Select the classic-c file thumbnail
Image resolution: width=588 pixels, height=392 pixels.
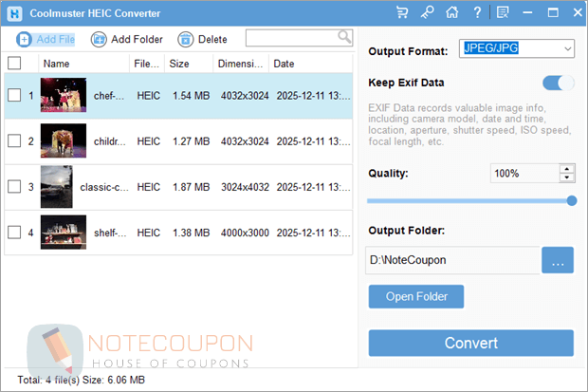coord(57,187)
